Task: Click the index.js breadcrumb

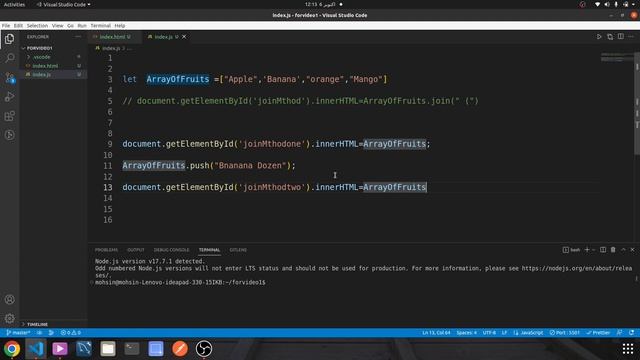Action: pos(111,48)
